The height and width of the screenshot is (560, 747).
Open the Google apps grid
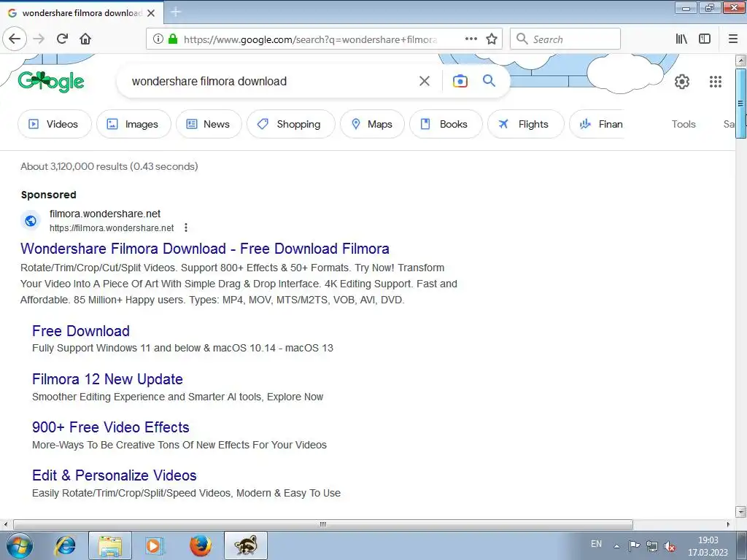pos(715,82)
